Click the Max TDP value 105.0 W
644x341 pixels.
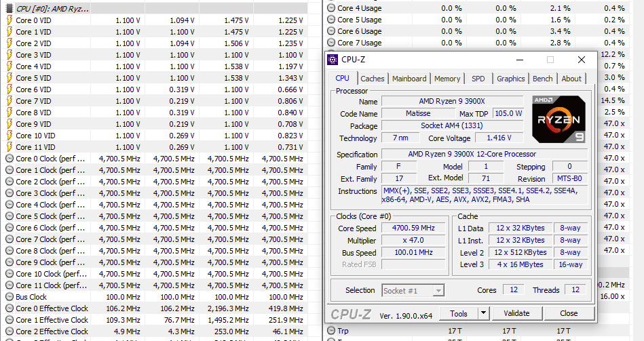(x=508, y=114)
